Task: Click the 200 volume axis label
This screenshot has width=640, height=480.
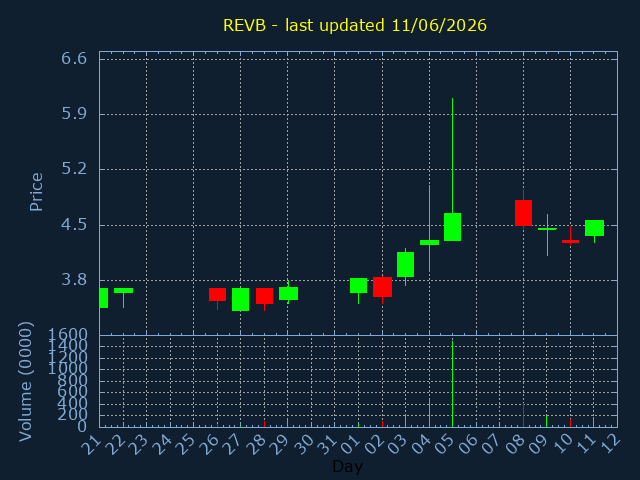Action: [72, 415]
